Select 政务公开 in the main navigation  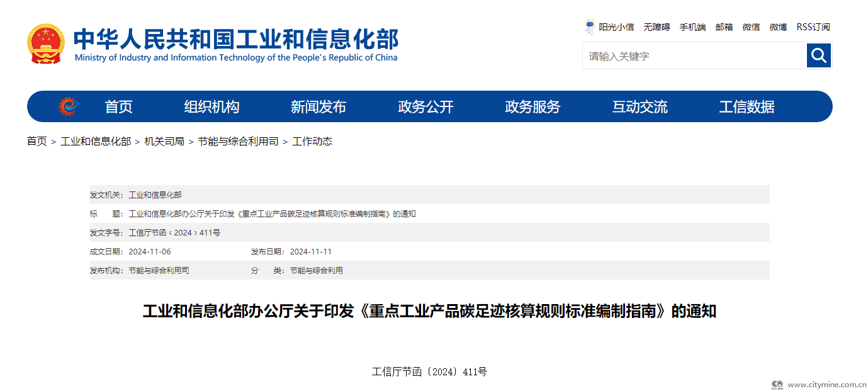point(426,107)
